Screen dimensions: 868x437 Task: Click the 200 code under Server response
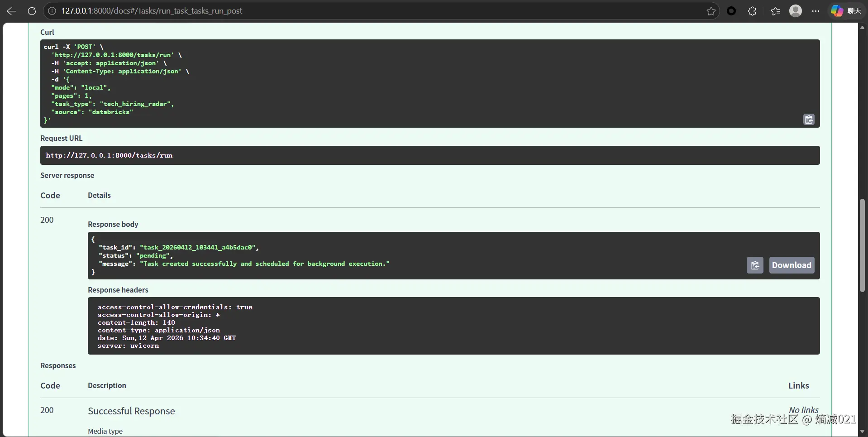click(x=47, y=220)
